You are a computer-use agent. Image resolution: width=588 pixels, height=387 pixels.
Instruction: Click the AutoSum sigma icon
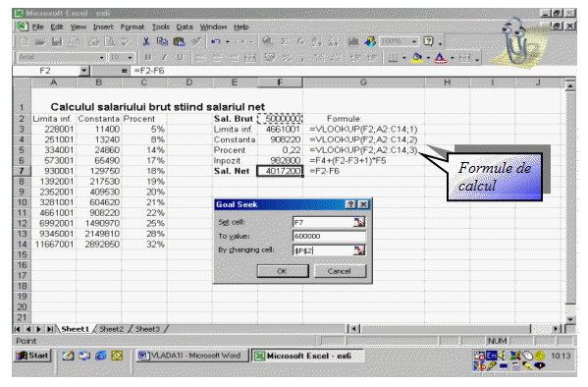tap(285, 41)
